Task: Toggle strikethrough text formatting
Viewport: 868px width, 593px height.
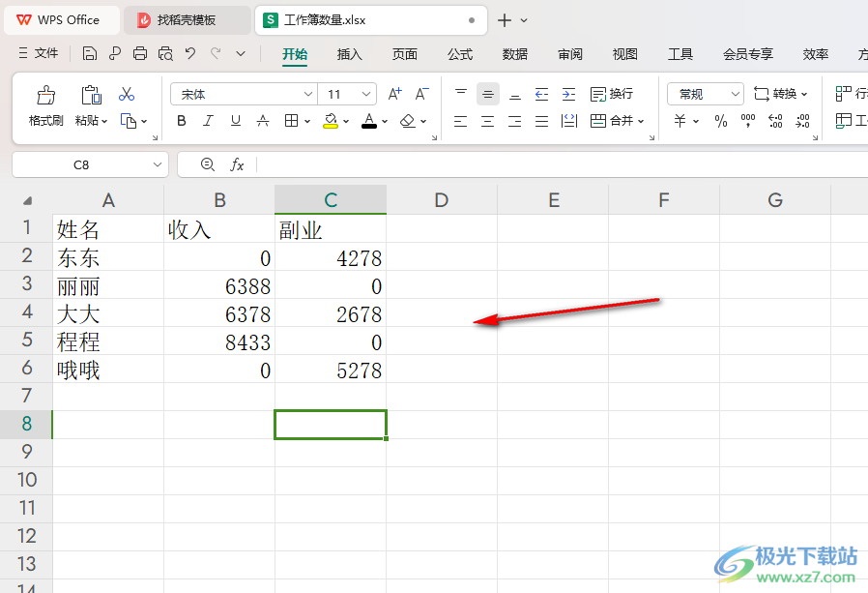Action: (263, 121)
